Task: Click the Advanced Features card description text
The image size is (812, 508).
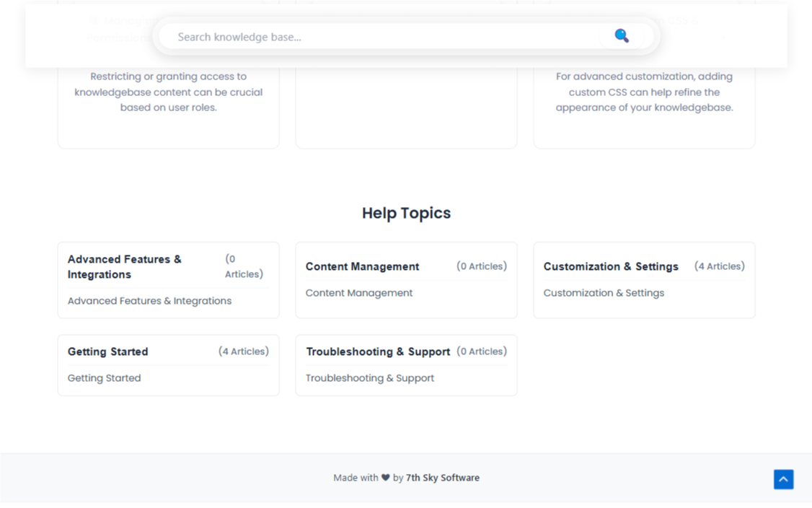Action: (149, 301)
